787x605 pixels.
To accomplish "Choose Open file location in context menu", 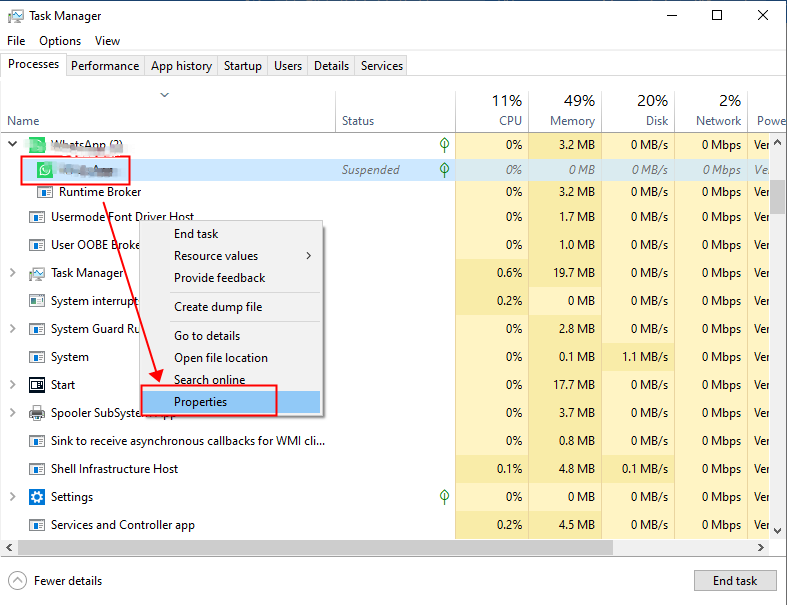I will pyautogui.click(x=220, y=358).
